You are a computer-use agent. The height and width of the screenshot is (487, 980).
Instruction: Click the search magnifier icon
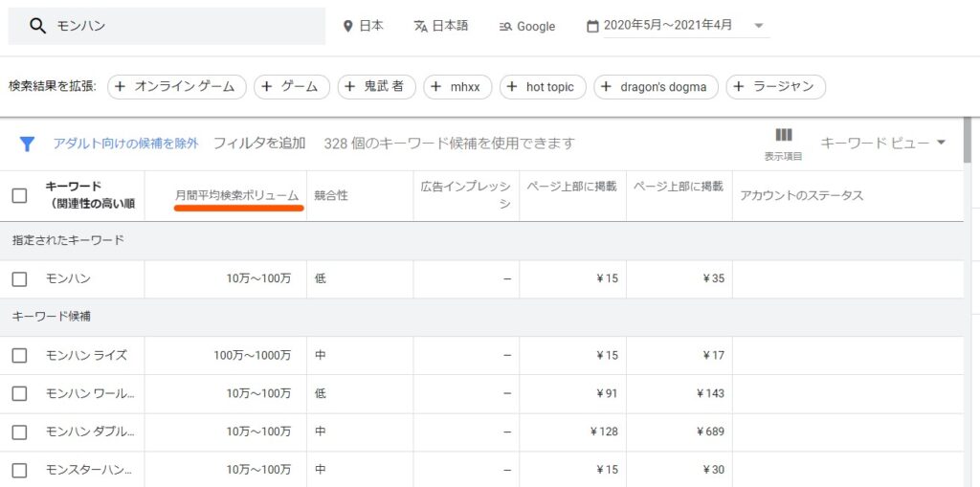[38, 26]
